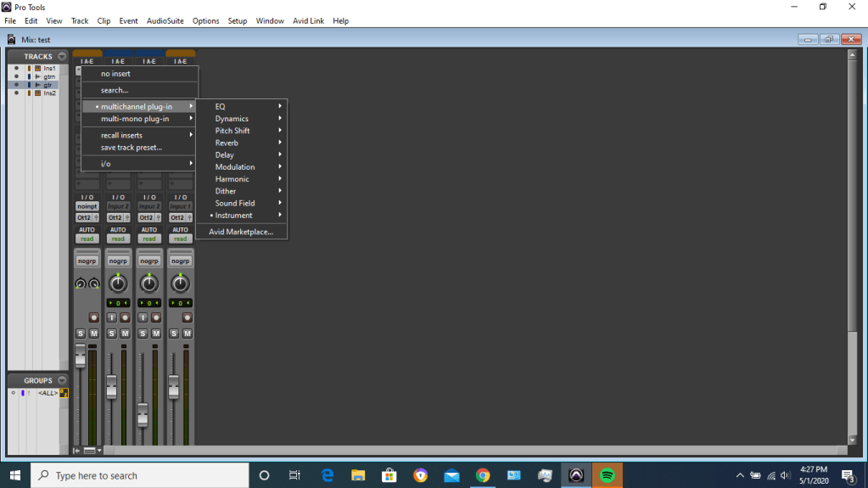Click the pan knob on the second channel
The width and height of the screenshot is (868, 488).
(118, 284)
